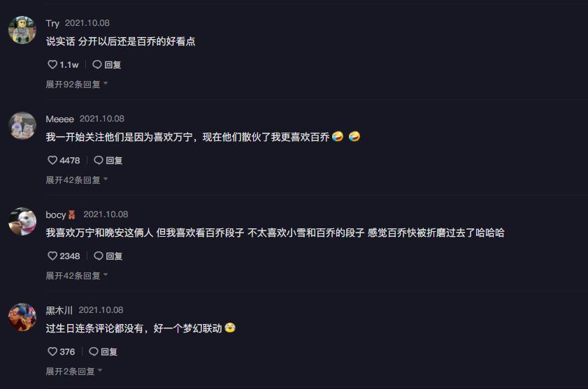This screenshot has width=588, height=389.
Task: Click the heart icon on Meeee's comment
Action: click(x=52, y=160)
